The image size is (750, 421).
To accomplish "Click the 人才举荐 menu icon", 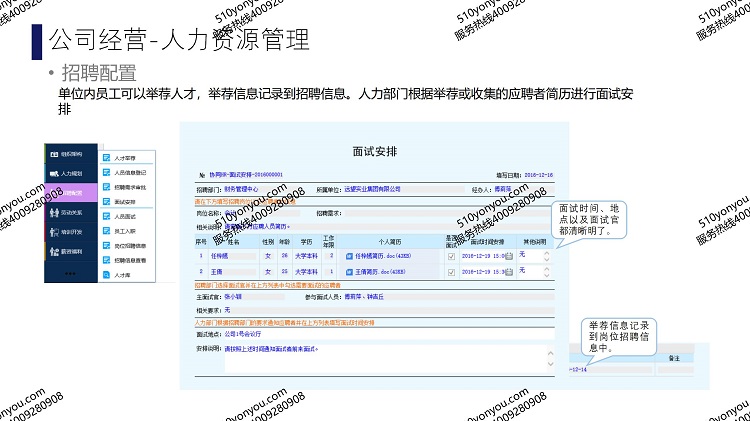I will pos(106,157).
